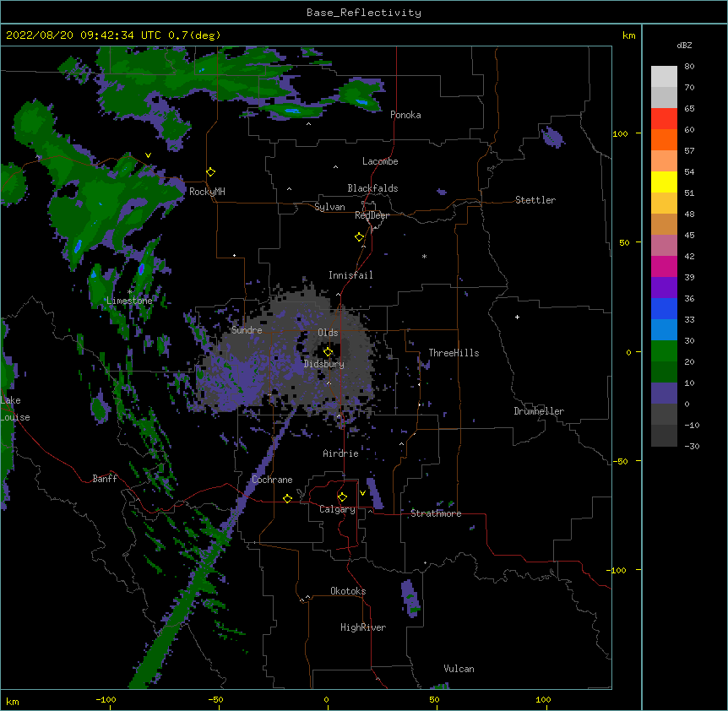Click the Lacombe city label
This screenshot has height=711, width=728.
pos(380,161)
